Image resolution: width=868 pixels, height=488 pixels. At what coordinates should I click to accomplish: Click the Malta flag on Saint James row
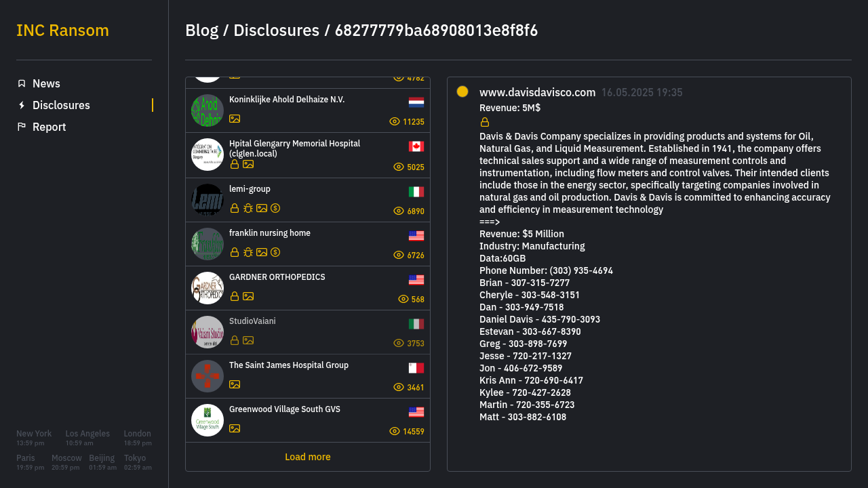pos(416,368)
